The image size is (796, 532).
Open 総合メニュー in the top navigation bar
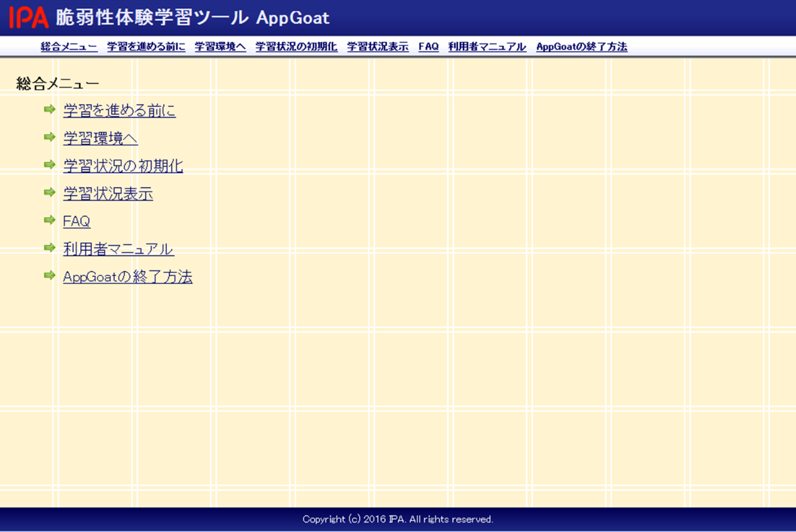(69, 47)
